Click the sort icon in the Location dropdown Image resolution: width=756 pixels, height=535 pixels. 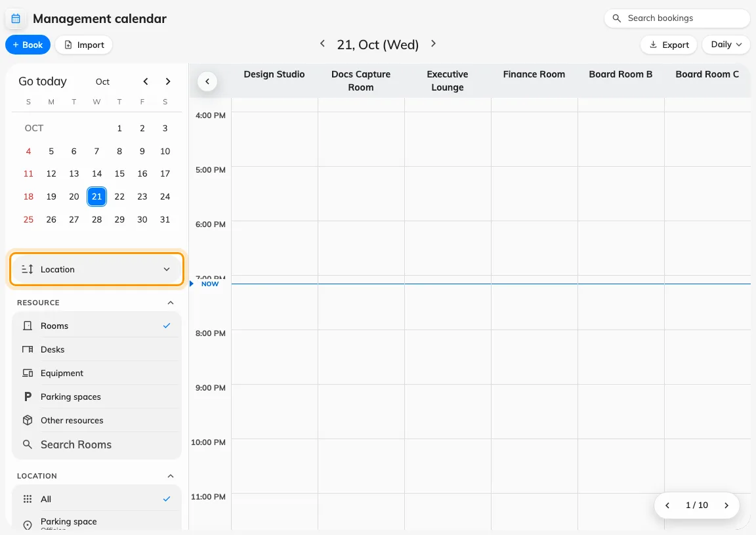pyautogui.click(x=28, y=269)
